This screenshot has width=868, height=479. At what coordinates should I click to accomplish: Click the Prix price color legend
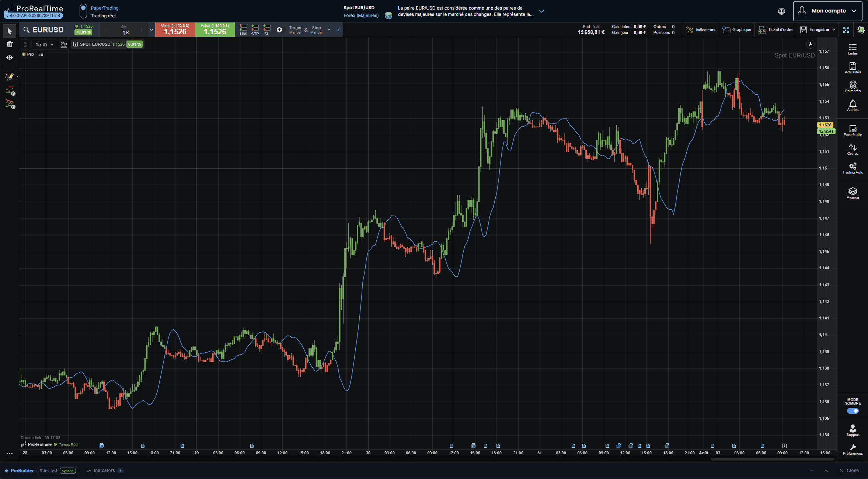(x=28, y=54)
